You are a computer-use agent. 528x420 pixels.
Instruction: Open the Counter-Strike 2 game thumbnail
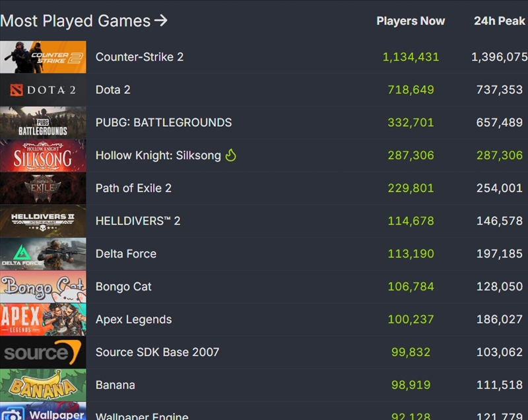click(x=43, y=57)
